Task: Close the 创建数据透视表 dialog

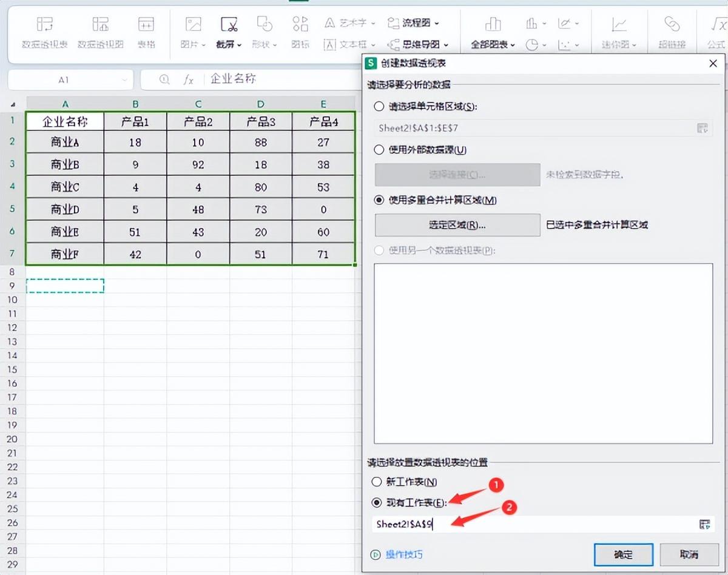Action: pyautogui.click(x=713, y=63)
